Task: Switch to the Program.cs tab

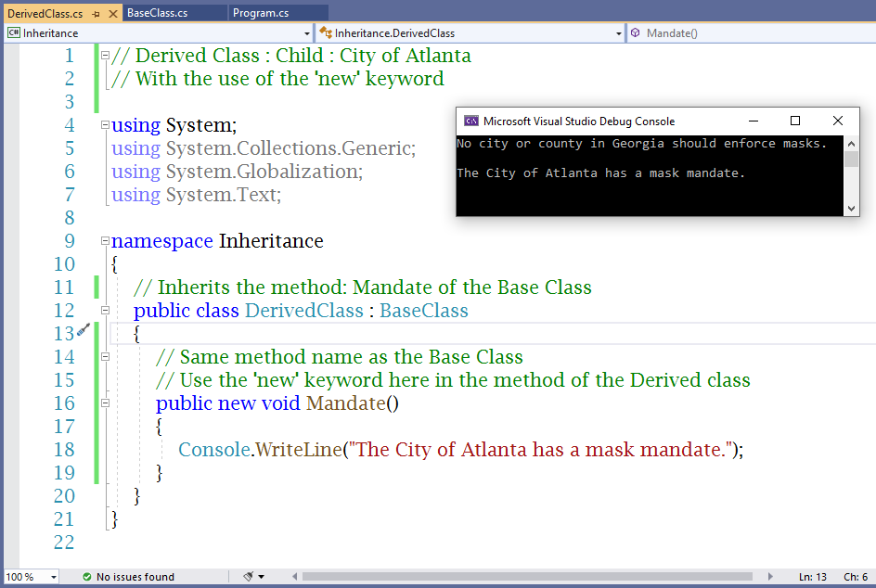Action: coord(261,13)
